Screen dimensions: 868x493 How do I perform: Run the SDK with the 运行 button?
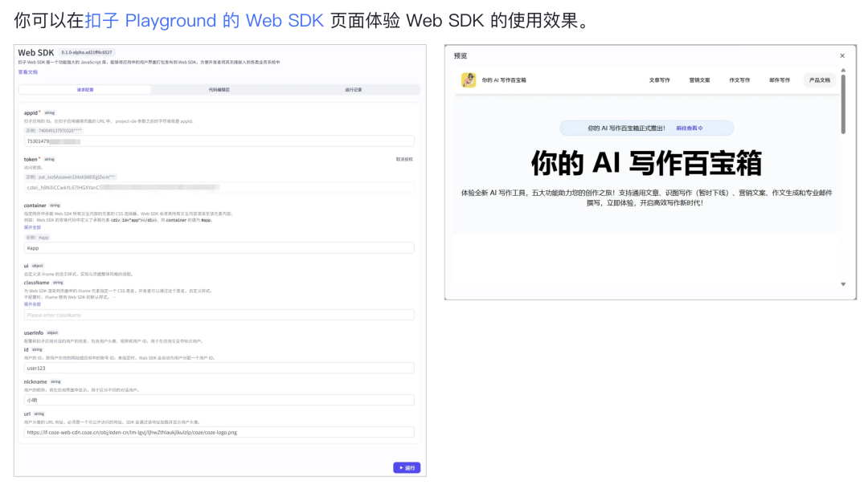pyautogui.click(x=407, y=467)
